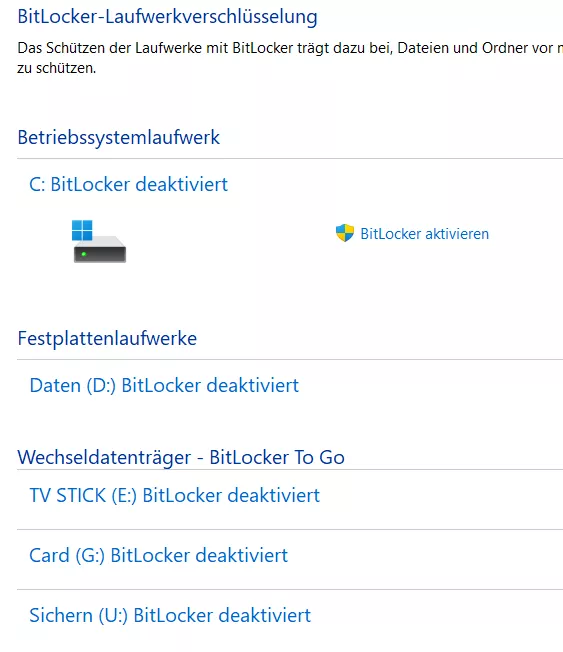Click the Windows logo on the drive icon
Screen dimensions: 563x652
pos(82,230)
